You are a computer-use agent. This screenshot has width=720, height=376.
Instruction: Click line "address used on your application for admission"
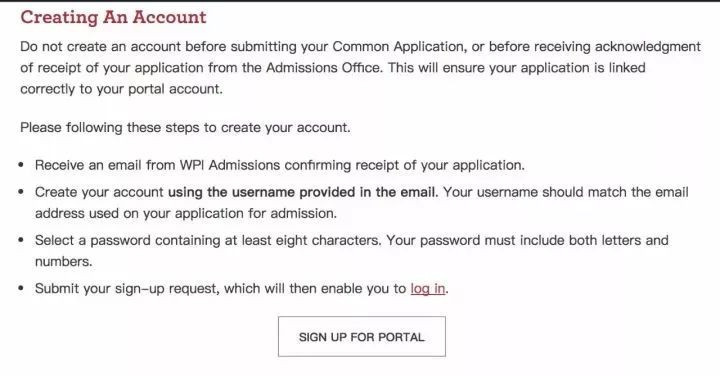tap(186, 213)
